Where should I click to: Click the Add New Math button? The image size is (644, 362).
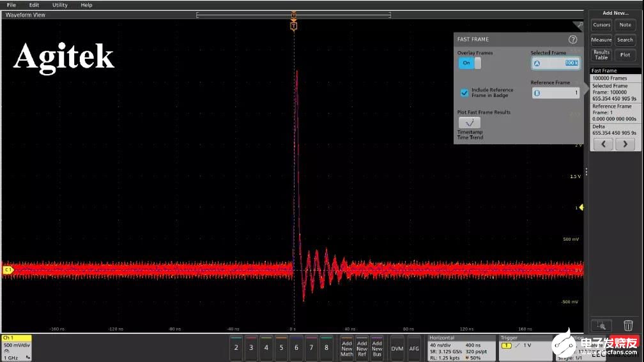pos(347,348)
